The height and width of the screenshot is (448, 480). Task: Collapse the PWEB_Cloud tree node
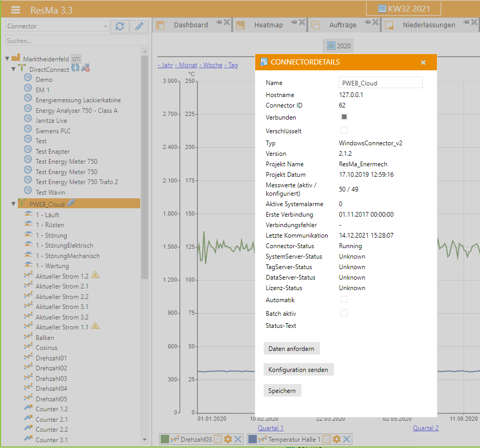point(14,204)
